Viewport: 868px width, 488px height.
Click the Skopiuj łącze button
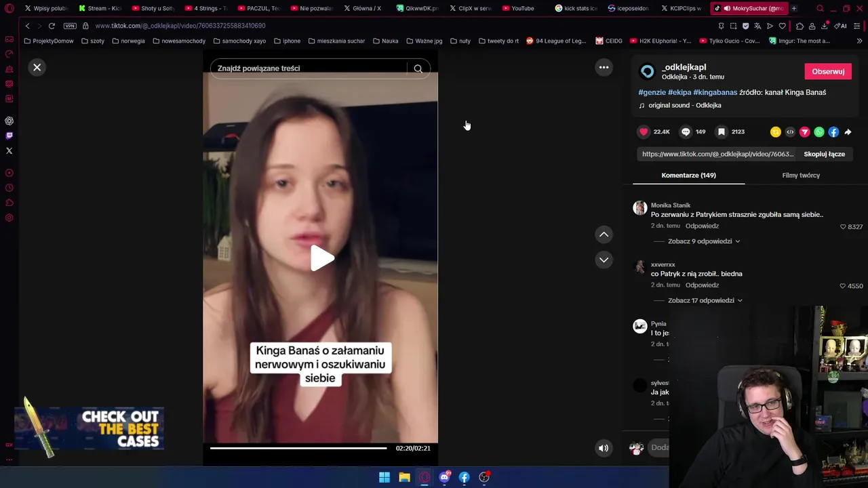[824, 154]
